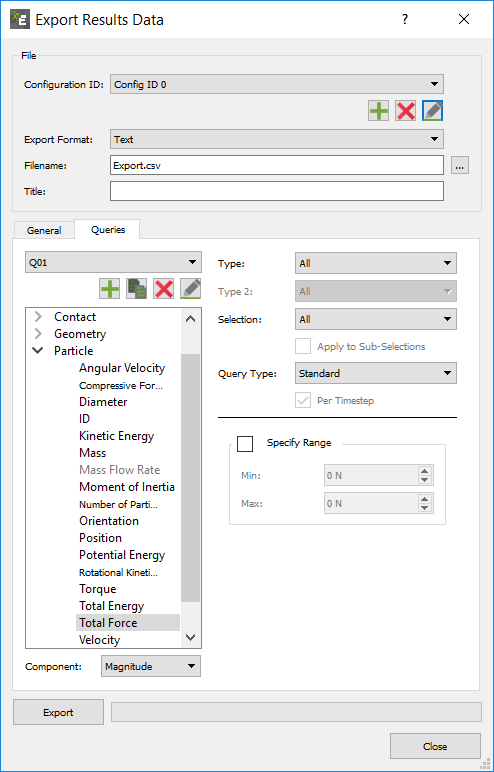Open the Export Format dropdown

(277, 139)
